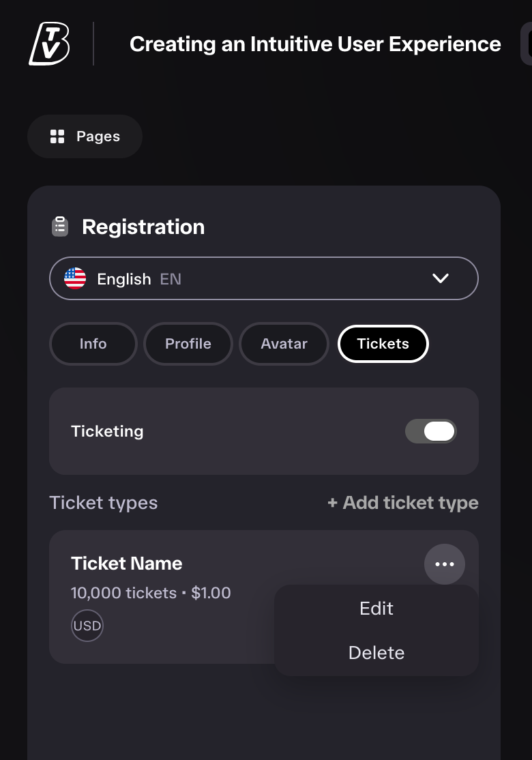Open the three-dot ticket options menu

[x=445, y=564]
